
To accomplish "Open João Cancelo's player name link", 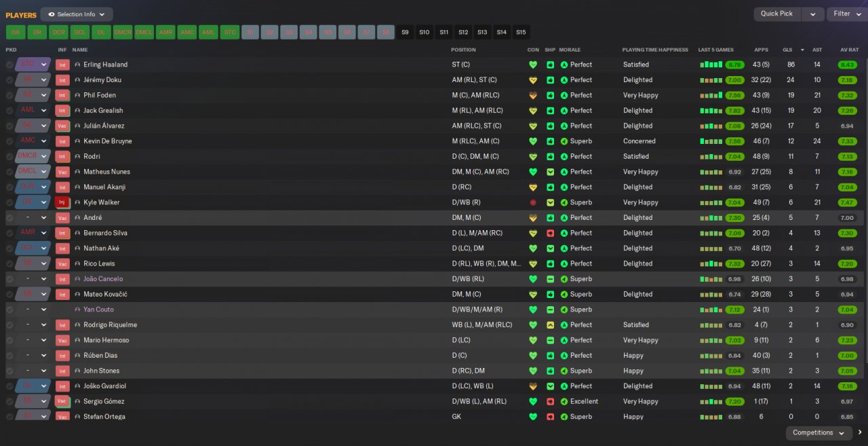I will coord(103,279).
